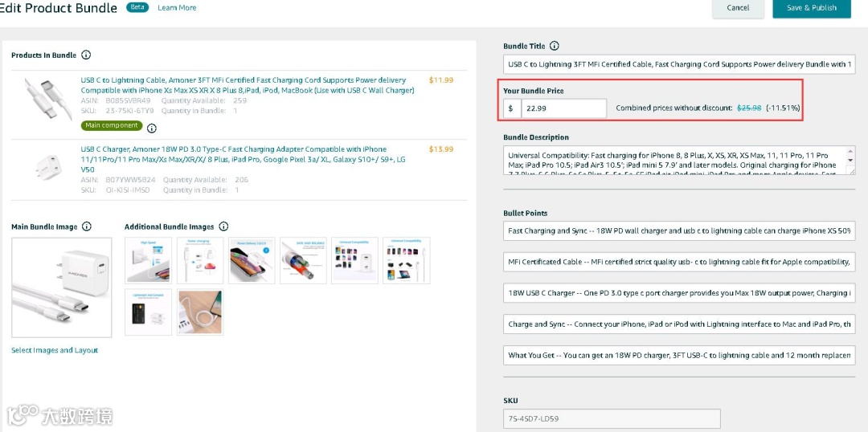868x432 pixels.
Task: Click the coiled cable image thumbnail
Action: click(x=199, y=312)
